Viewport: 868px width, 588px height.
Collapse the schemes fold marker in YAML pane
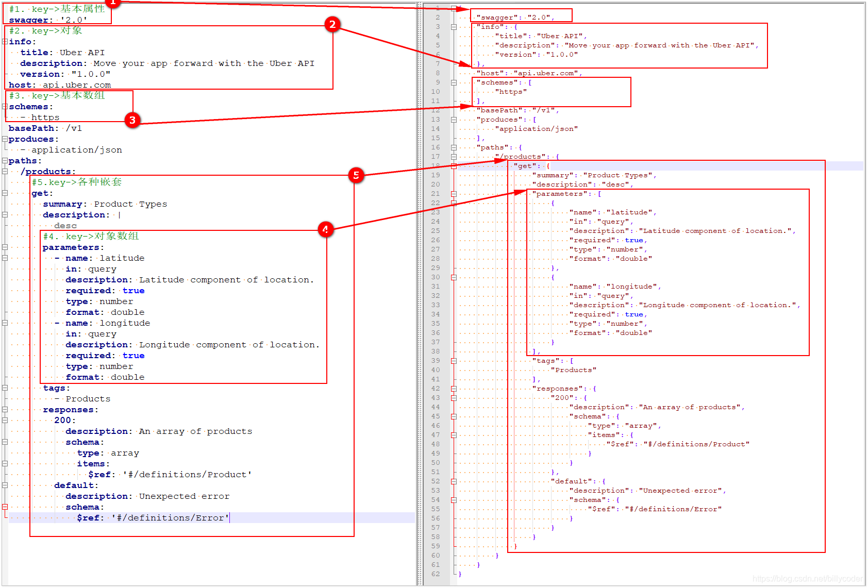point(5,107)
